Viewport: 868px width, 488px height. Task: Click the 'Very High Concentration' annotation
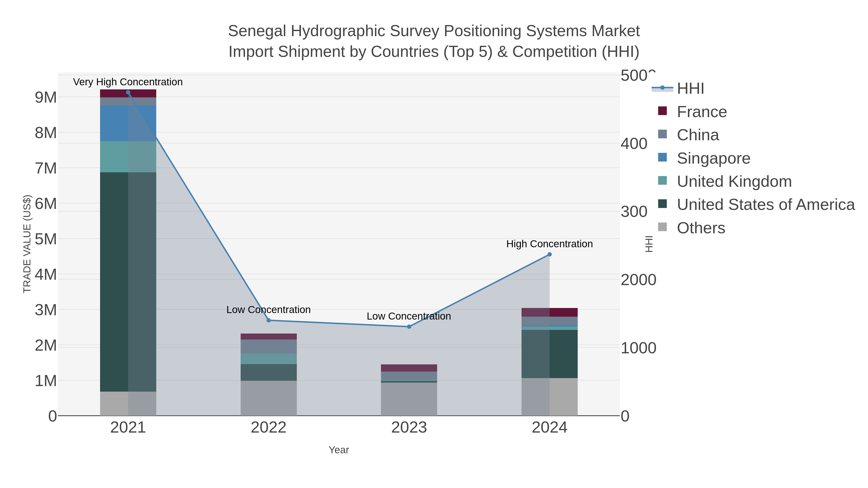coord(128,82)
